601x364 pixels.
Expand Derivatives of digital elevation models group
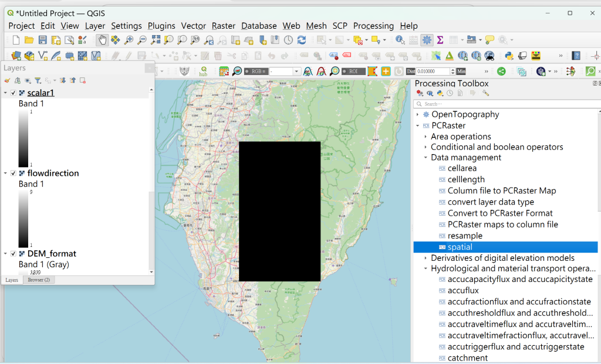426,258
